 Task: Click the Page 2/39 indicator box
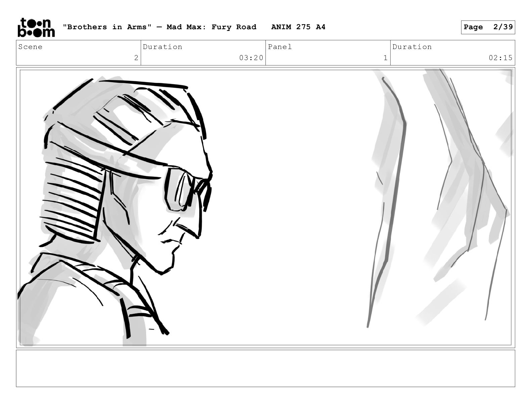tap(488, 27)
